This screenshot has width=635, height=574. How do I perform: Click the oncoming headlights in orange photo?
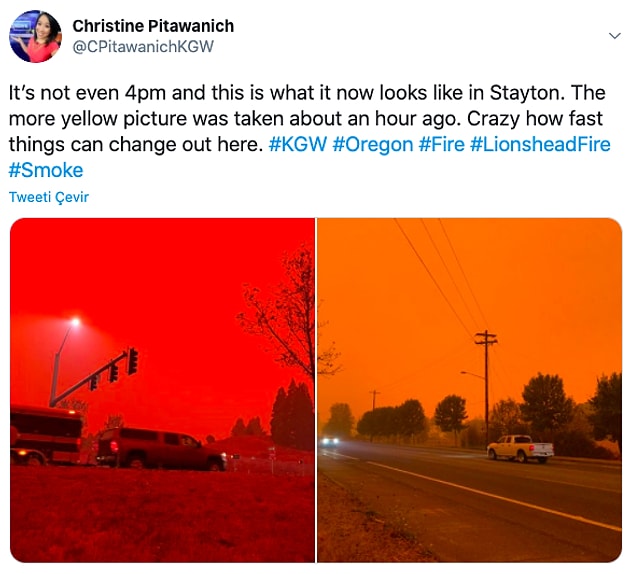[330, 441]
